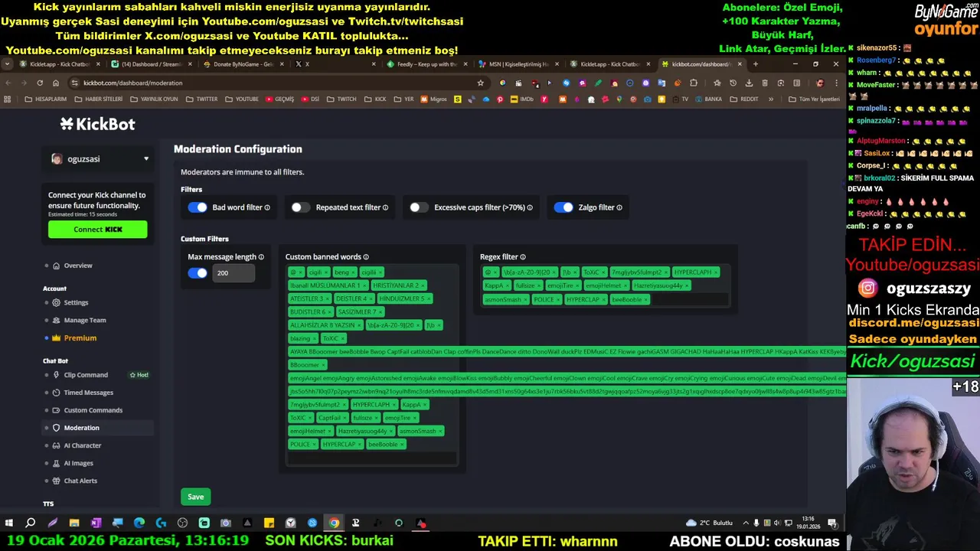Screen dimensions: 980x551
Task: Remove the 'beng' banned word tag
Action: (x=352, y=272)
